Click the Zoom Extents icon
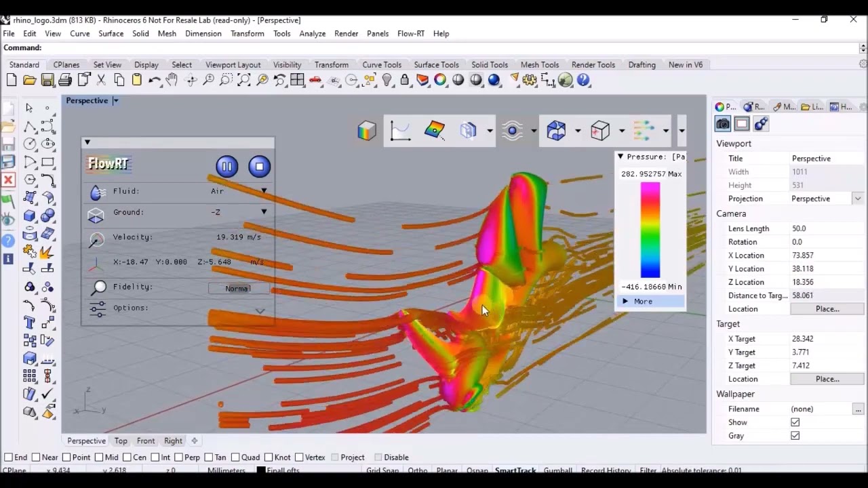The image size is (868, 488). (x=244, y=80)
